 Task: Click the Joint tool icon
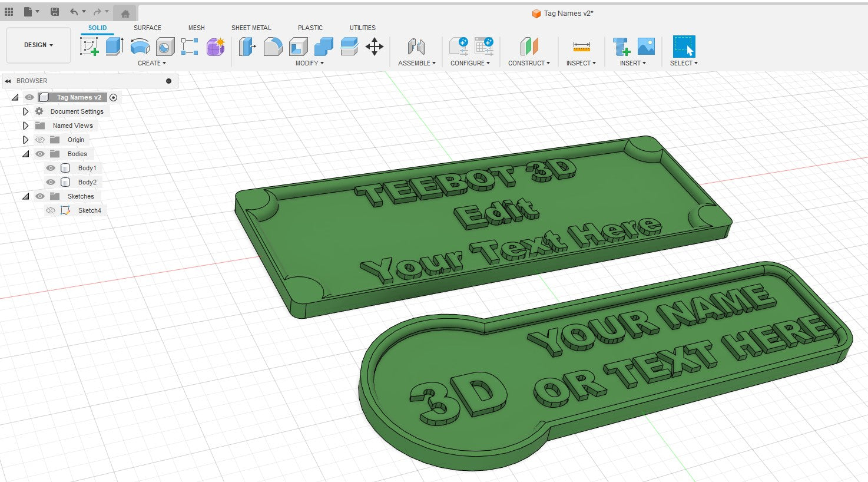coord(416,47)
